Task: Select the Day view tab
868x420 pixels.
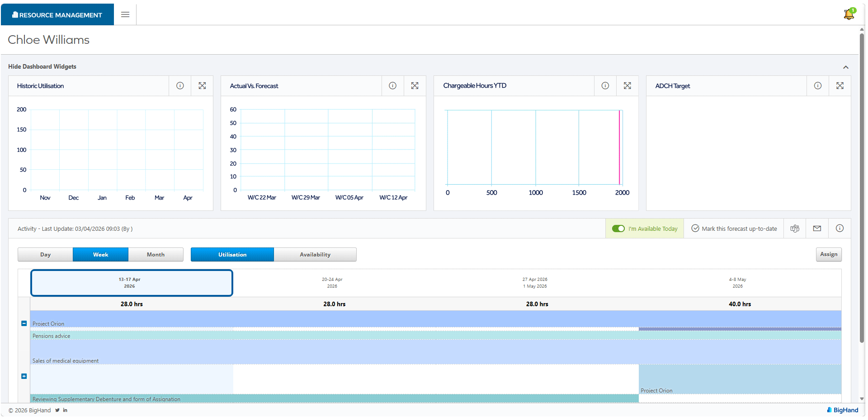Action: click(45, 255)
